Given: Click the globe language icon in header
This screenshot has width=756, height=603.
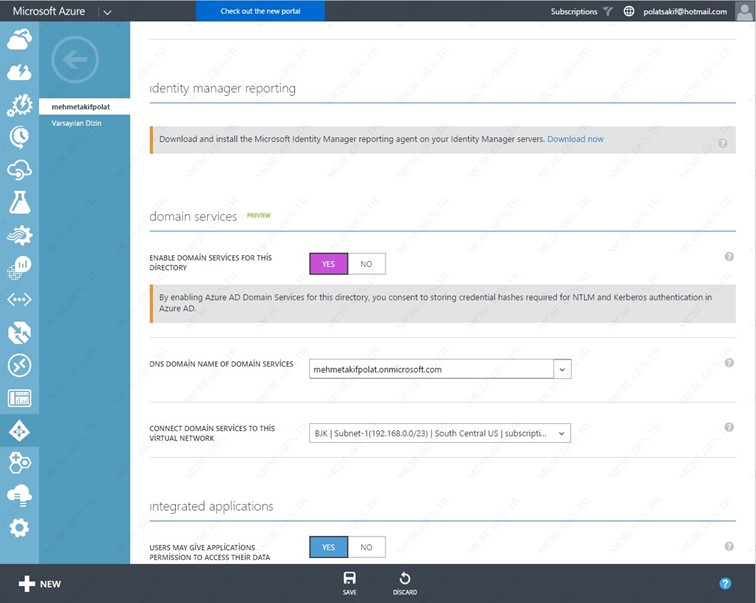Looking at the screenshot, I should [629, 11].
